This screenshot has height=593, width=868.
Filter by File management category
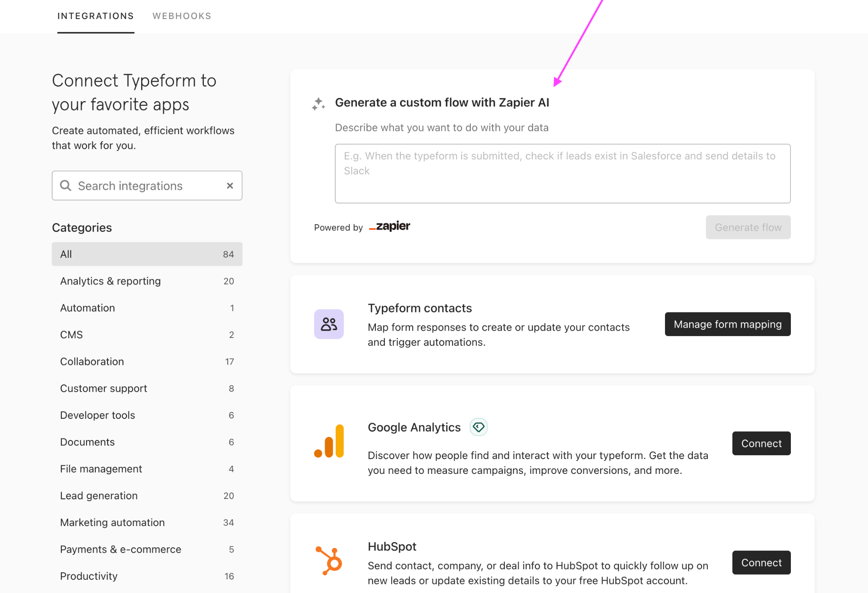(147, 469)
